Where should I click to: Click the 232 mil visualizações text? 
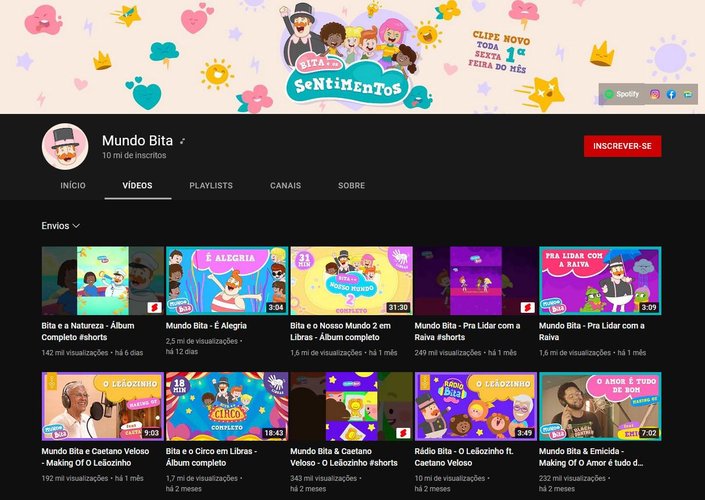pyautogui.click(x=572, y=478)
